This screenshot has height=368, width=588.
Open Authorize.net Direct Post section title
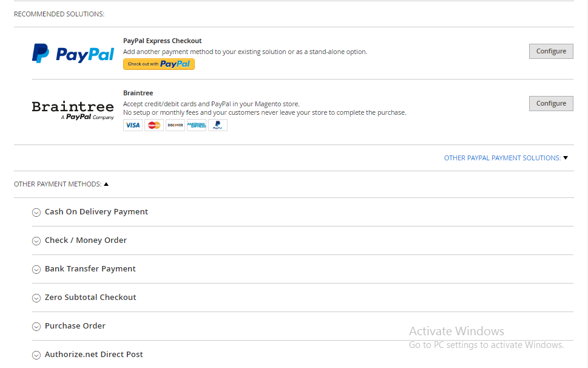point(93,354)
